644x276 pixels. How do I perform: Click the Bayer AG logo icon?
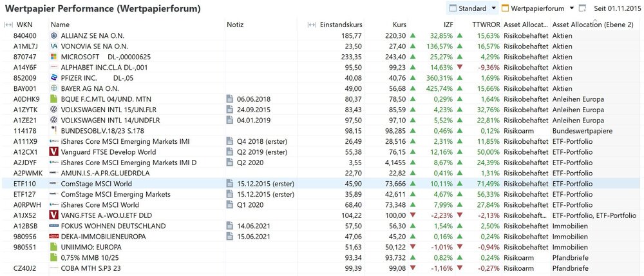click(54, 88)
